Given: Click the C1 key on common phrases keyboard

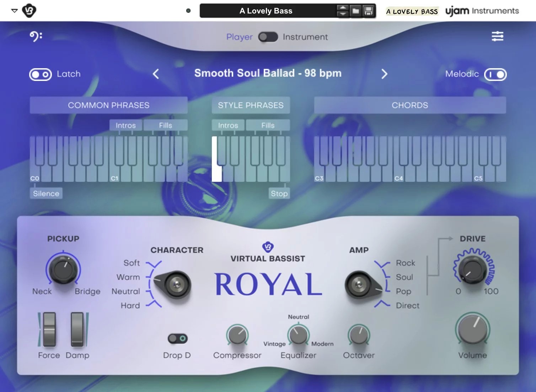Looking at the screenshot, I should click(x=114, y=174).
